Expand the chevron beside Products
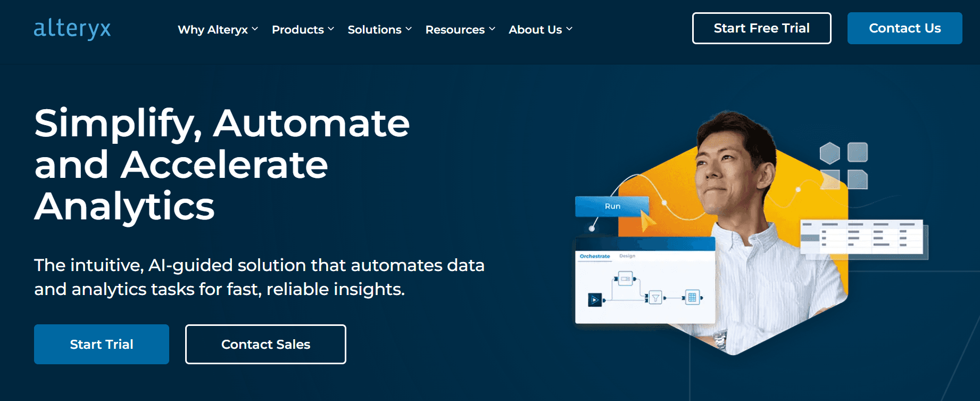 coord(331,29)
